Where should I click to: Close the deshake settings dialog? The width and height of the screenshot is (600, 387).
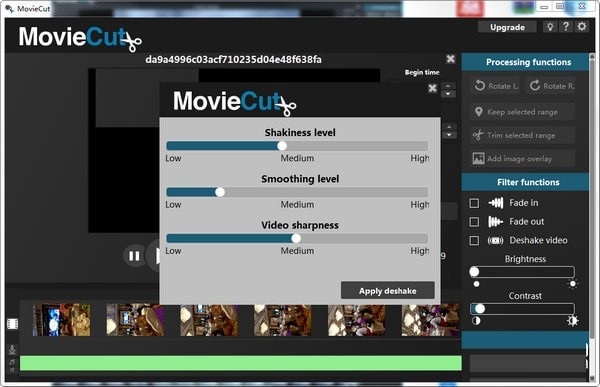[x=432, y=88]
